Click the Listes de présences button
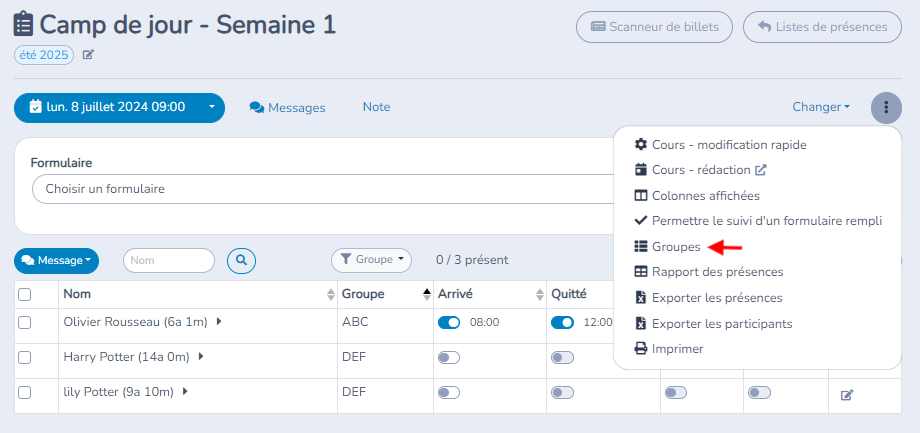This screenshot has height=433, width=920. [822, 27]
